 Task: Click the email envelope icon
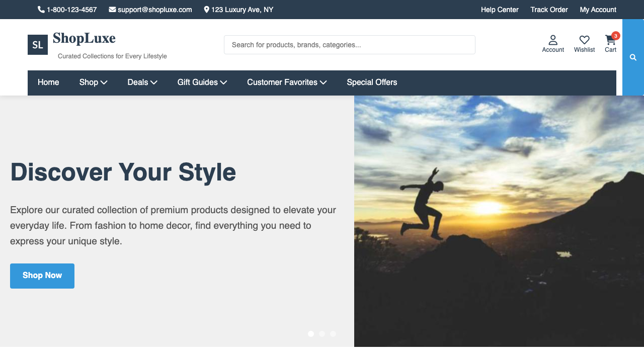(x=112, y=9)
